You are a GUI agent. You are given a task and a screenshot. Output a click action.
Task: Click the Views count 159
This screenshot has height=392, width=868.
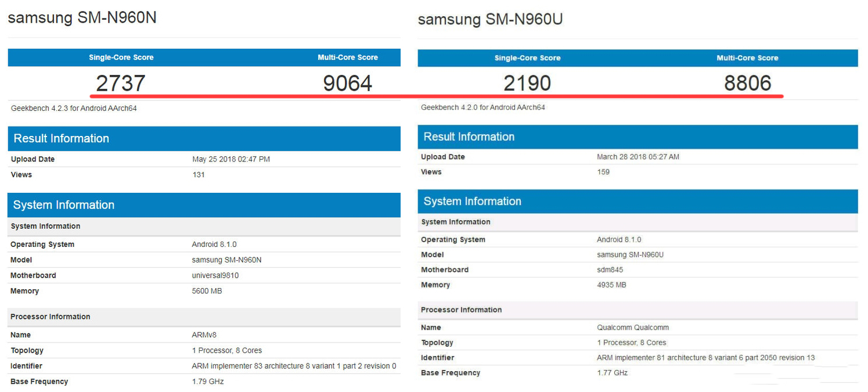coord(603,172)
